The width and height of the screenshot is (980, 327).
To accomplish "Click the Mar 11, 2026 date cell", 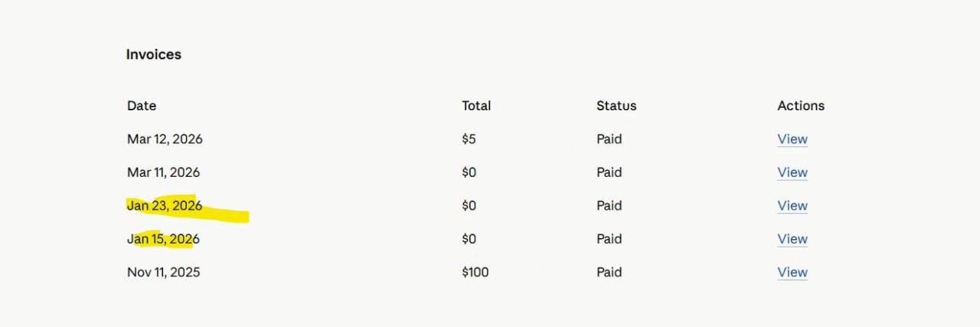I will tap(164, 172).
